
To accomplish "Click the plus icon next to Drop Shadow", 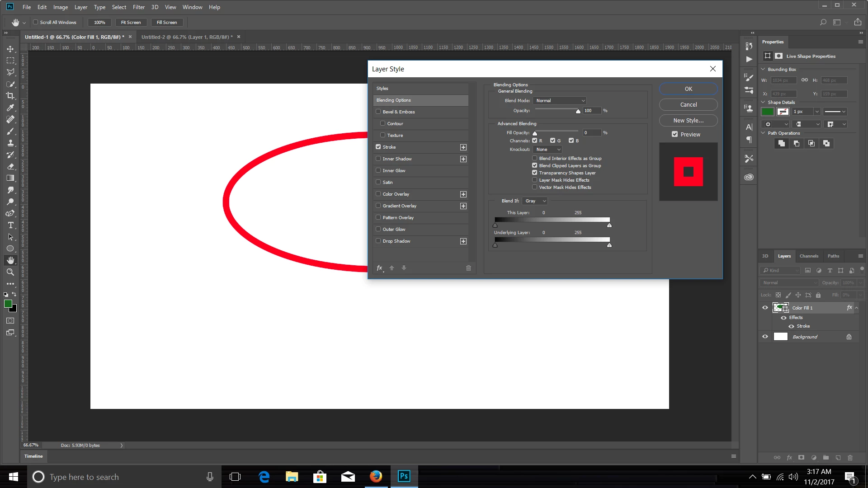I will (463, 241).
